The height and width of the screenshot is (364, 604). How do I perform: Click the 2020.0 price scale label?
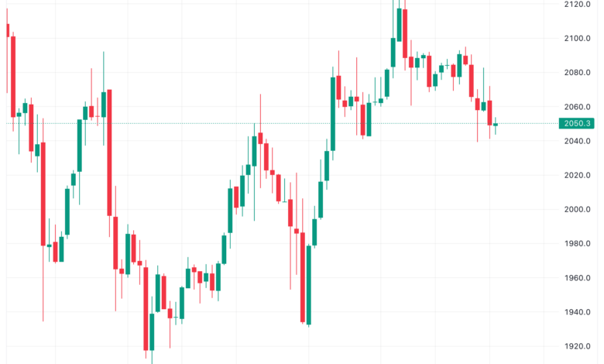(x=577, y=175)
